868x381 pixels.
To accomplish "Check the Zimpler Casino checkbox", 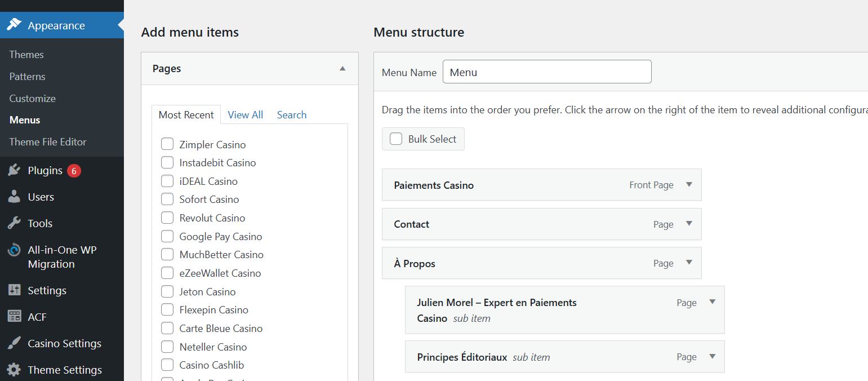I will [167, 144].
